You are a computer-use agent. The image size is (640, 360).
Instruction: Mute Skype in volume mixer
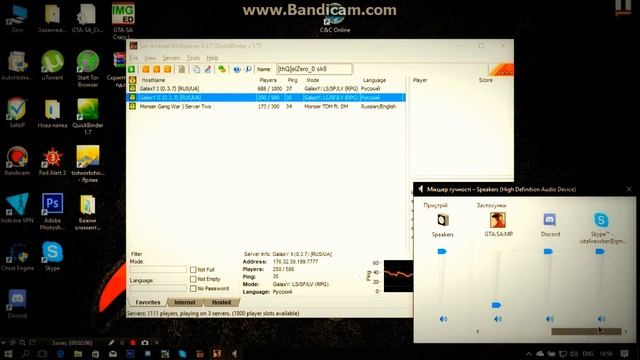click(x=601, y=319)
